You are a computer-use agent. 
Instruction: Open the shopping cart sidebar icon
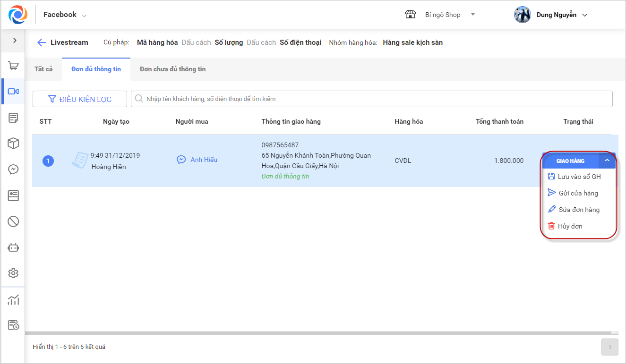pyautogui.click(x=13, y=66)
